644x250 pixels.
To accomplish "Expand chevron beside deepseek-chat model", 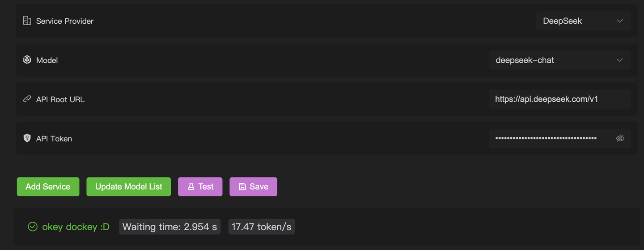I will click(x=619, y=60).
